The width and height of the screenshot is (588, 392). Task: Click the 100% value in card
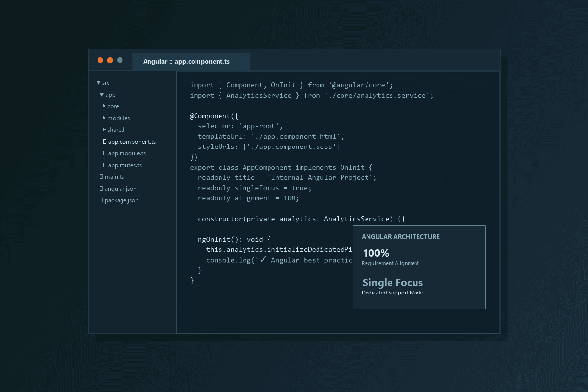pos(376,253)
